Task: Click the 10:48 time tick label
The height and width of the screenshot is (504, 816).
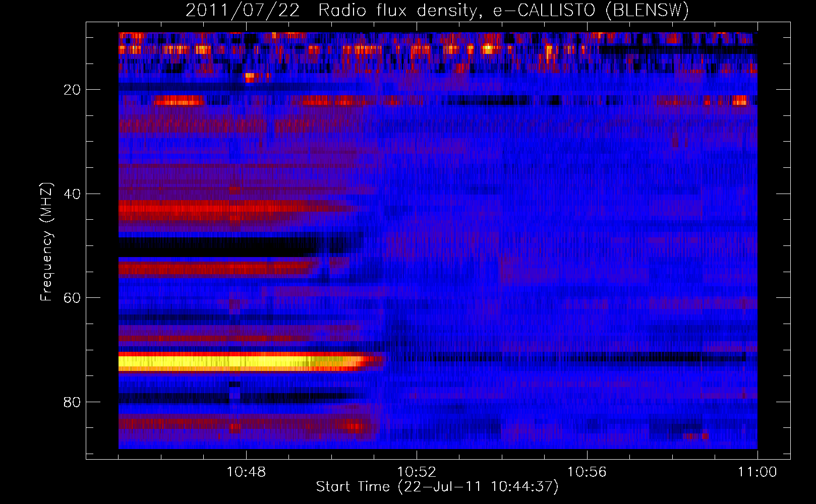Action: pyautogui.click(x=246, y=472)
